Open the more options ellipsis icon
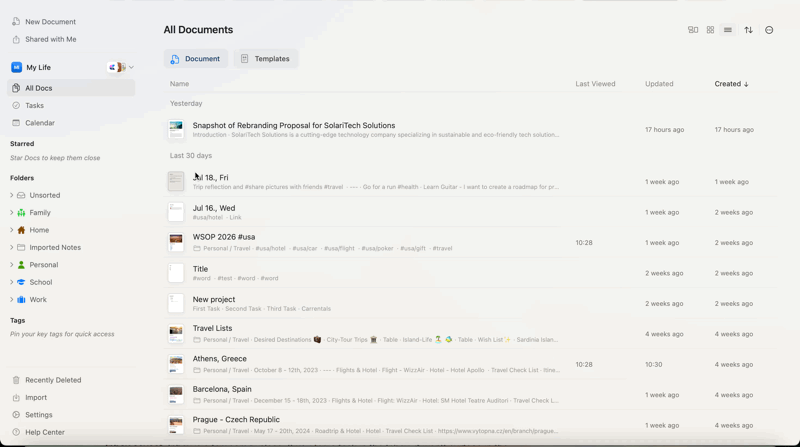The height and width of the screenshot is (447, 800). (769, 30)
